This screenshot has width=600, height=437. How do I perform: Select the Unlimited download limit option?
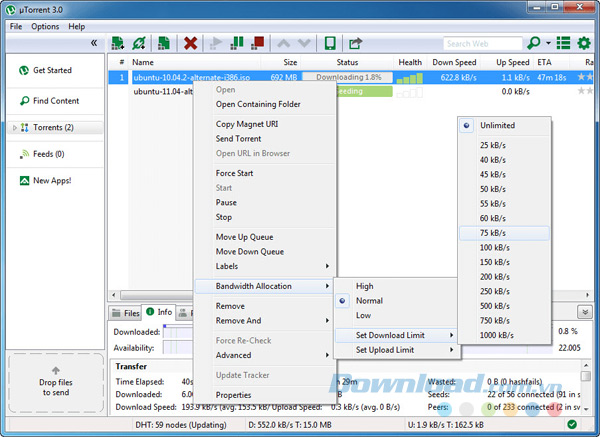pos(504,126)
